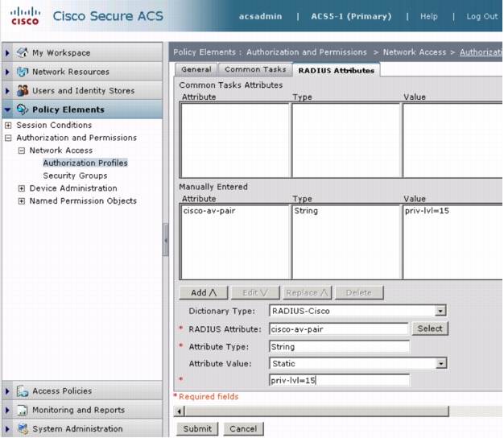504x438 pixels.
Task: Click the Attribute Type input field
Action: tap(340, 347)
